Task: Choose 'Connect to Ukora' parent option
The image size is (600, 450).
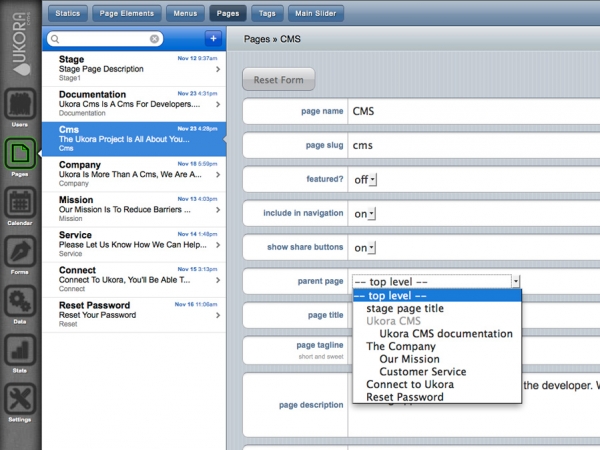Action: coord(437,384)
